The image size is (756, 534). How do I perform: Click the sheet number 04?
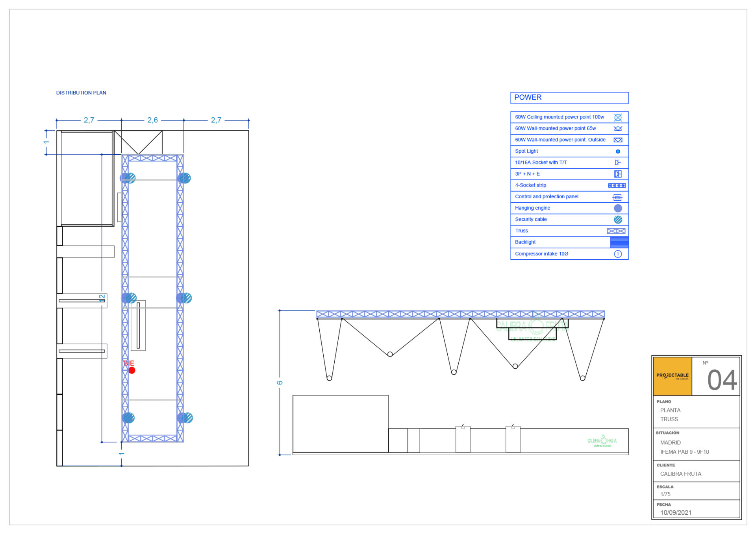[721, 381]
